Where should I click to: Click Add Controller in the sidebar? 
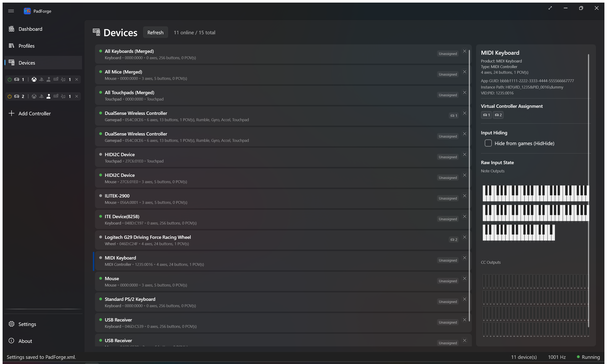[43, 114]
